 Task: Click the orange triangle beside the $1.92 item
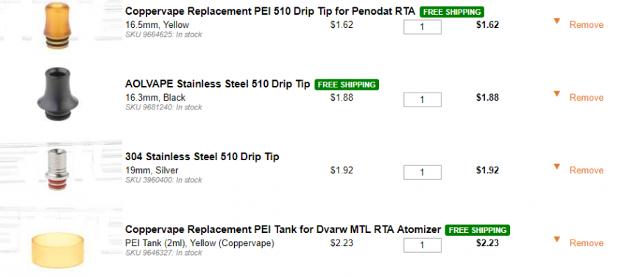click(x=557, y=167)
